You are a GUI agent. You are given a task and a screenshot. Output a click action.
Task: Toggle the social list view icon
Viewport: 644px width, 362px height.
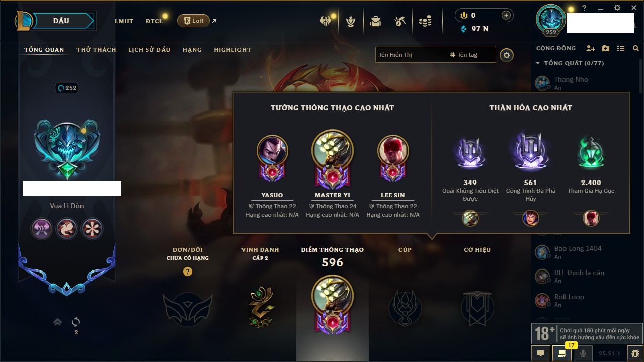point(621,48)
